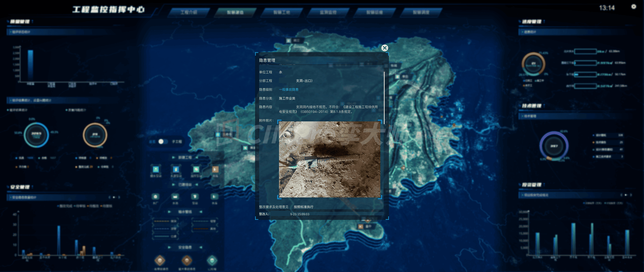
Task: Click the orange map marker near the popup's bottom edge
Action: pos(368,221)
